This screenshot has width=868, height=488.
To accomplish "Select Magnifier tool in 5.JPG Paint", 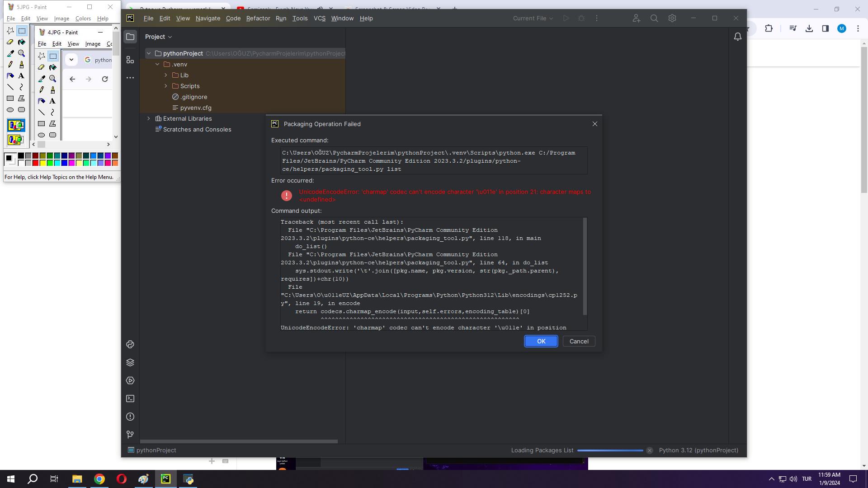I will click(21, 53).
